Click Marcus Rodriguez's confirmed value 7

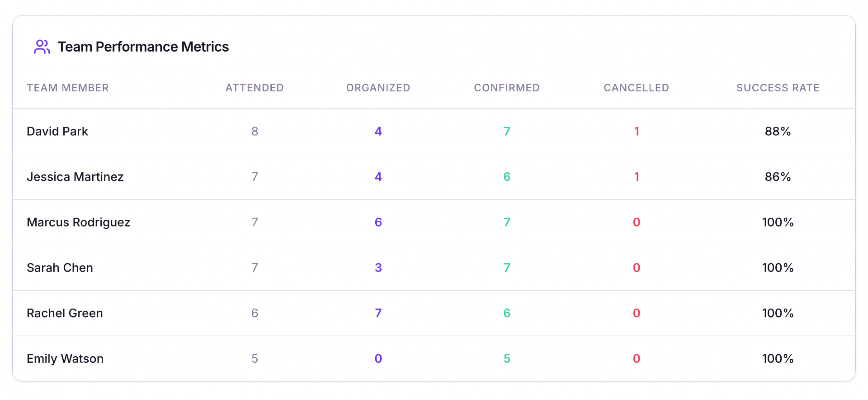click(507, 222)
